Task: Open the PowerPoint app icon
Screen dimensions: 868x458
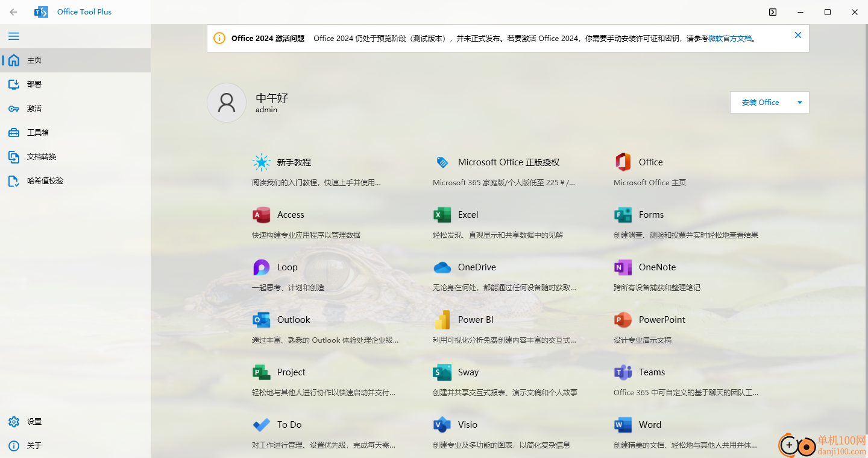Action: point(623,320)
